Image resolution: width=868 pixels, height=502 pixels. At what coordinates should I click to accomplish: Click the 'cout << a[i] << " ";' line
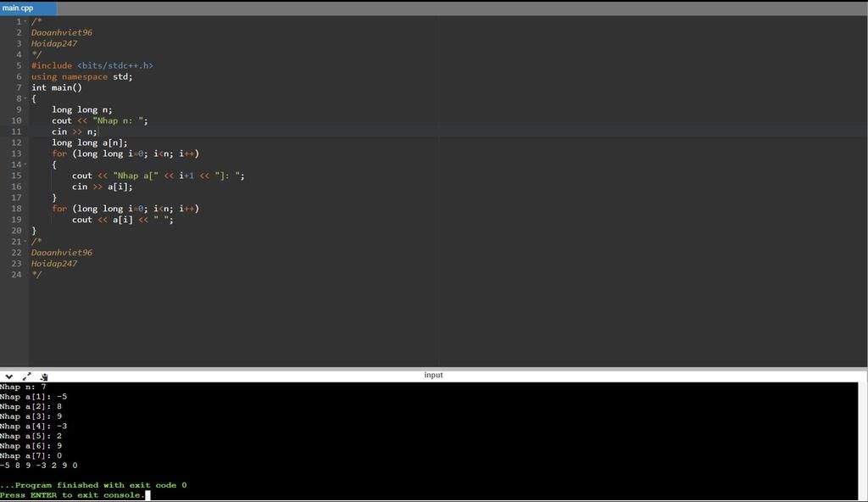tap(122, 220)
